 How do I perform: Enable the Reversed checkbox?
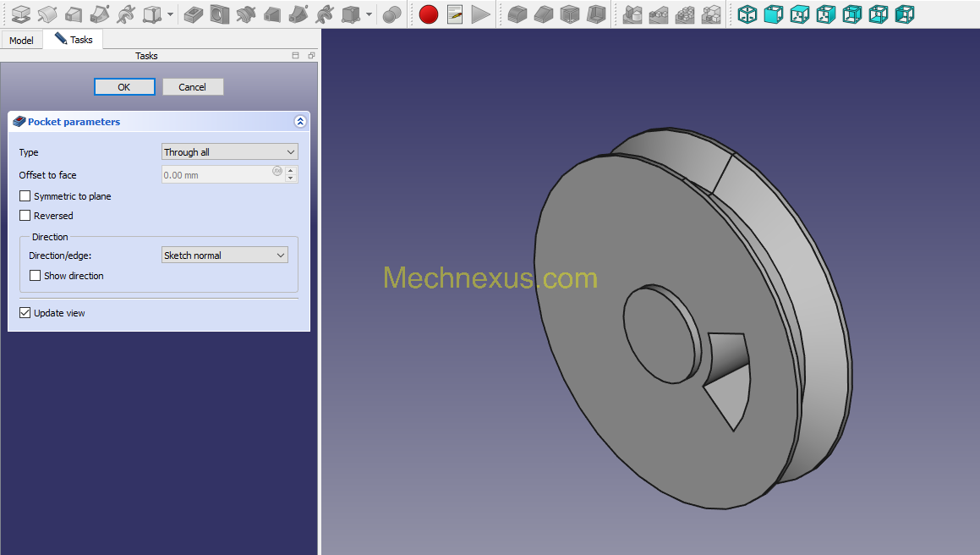(x=25, y=215)
